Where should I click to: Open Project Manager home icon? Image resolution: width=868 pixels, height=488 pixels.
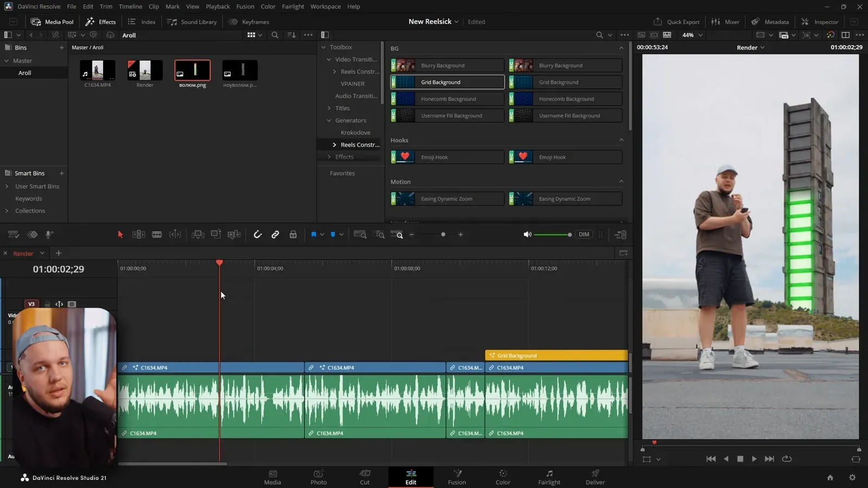(830, 477)
